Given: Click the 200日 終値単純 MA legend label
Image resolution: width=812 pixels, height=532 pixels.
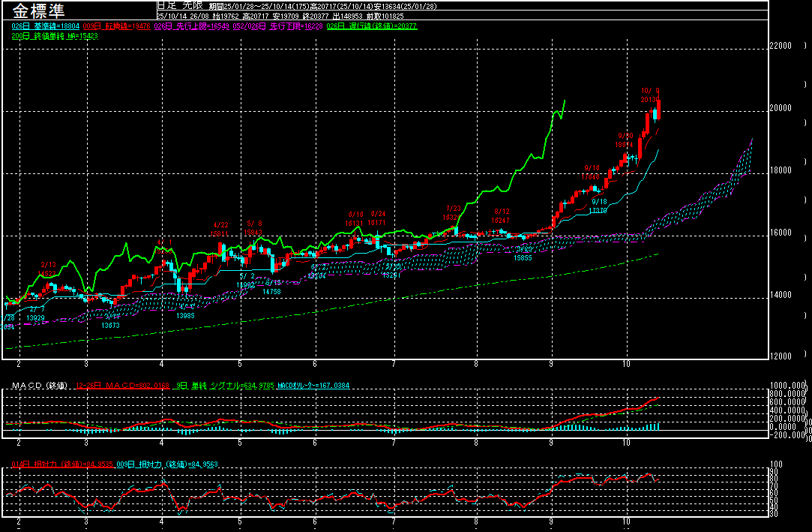Looking at the screenshot, I should (x=45, y=35).
